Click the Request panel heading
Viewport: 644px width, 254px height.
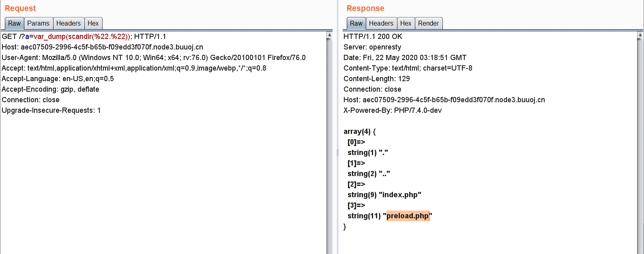[x=20, y=8]
